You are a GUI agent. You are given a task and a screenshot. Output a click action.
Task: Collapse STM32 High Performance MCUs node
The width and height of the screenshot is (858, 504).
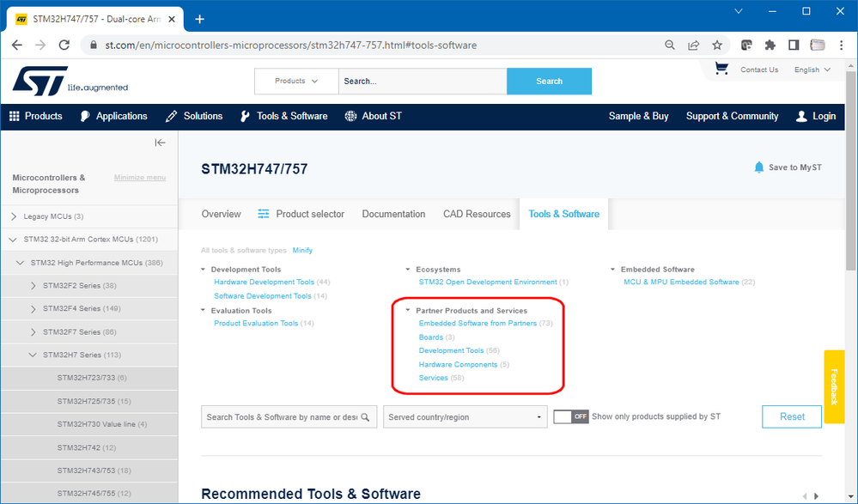click(21, 263)
